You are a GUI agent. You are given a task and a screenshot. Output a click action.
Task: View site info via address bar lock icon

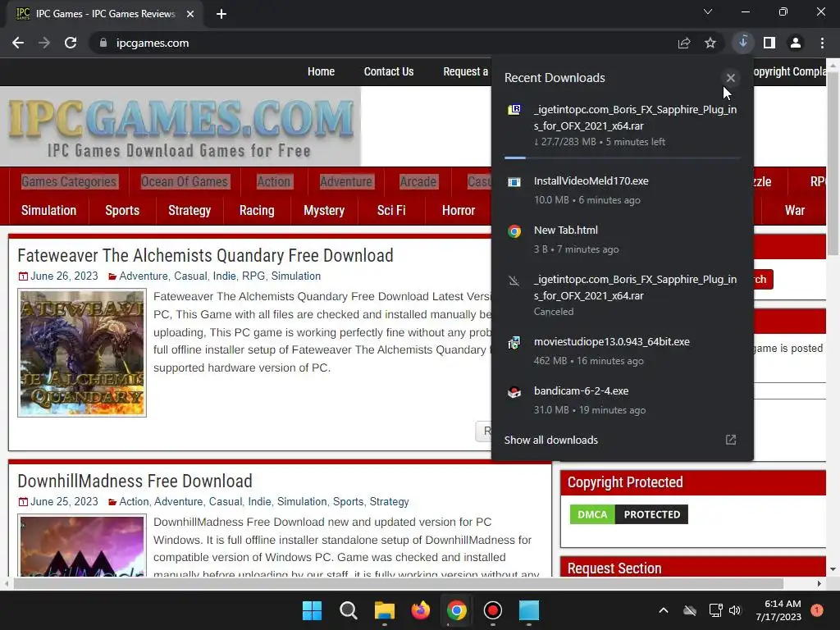click(x=103, y=43)
